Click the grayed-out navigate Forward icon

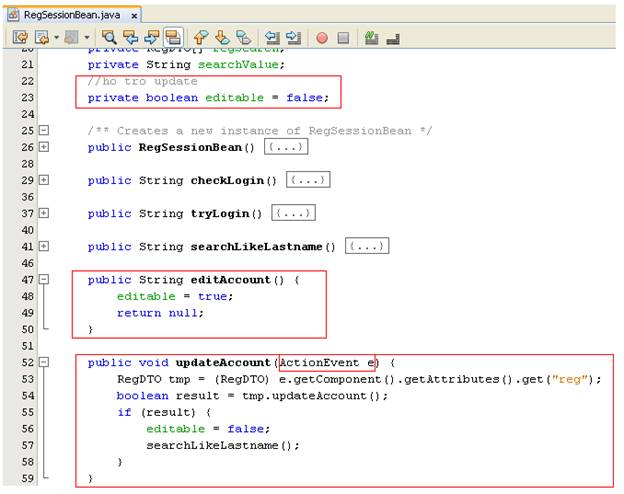click(72, 37)
